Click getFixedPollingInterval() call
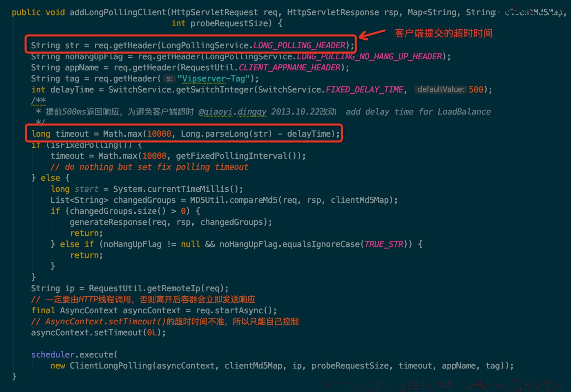This screenshot has height=392, width=571. coord(238,156)
